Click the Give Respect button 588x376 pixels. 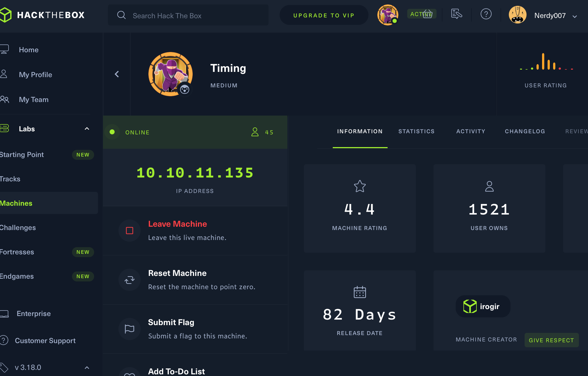click(x=551, y=340)
